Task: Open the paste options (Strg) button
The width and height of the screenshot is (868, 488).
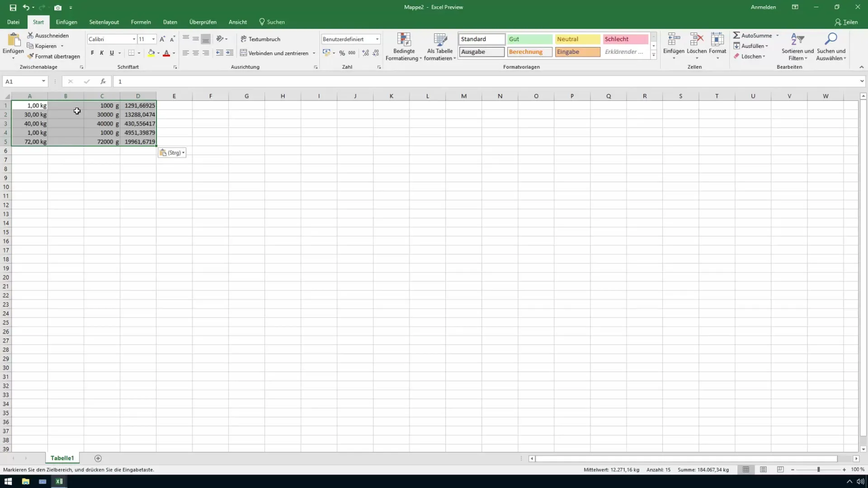Action: tap(172, 153)
